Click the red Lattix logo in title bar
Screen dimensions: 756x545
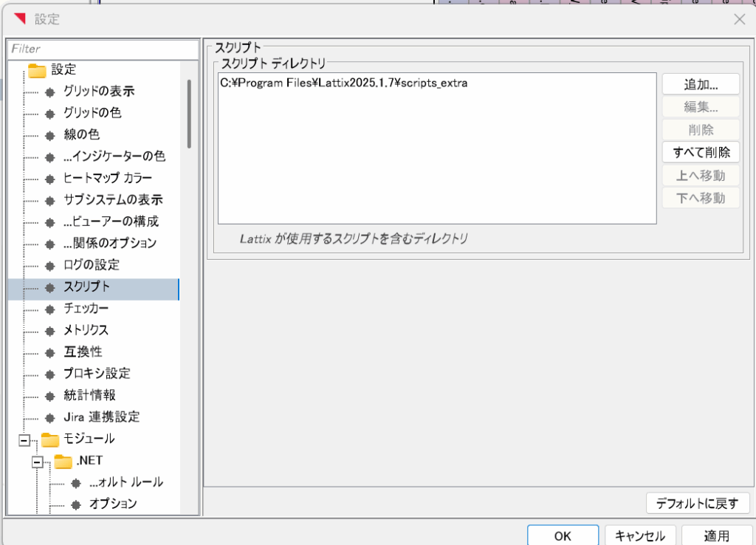click(x=20, y=19)
